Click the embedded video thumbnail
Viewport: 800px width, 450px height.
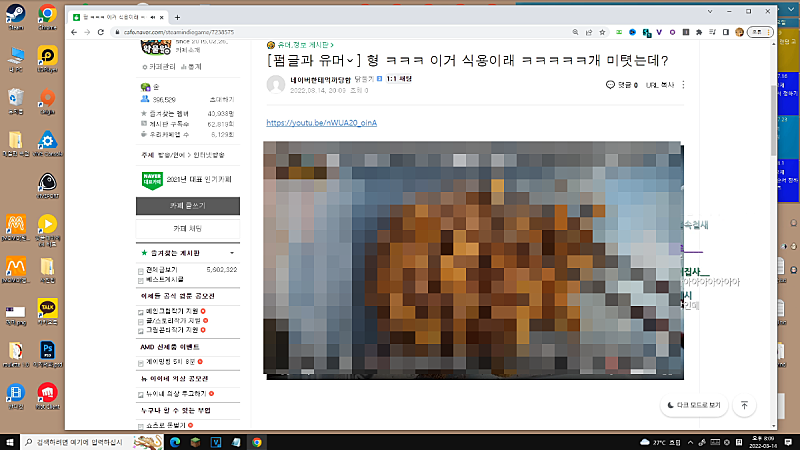point(473,260)
